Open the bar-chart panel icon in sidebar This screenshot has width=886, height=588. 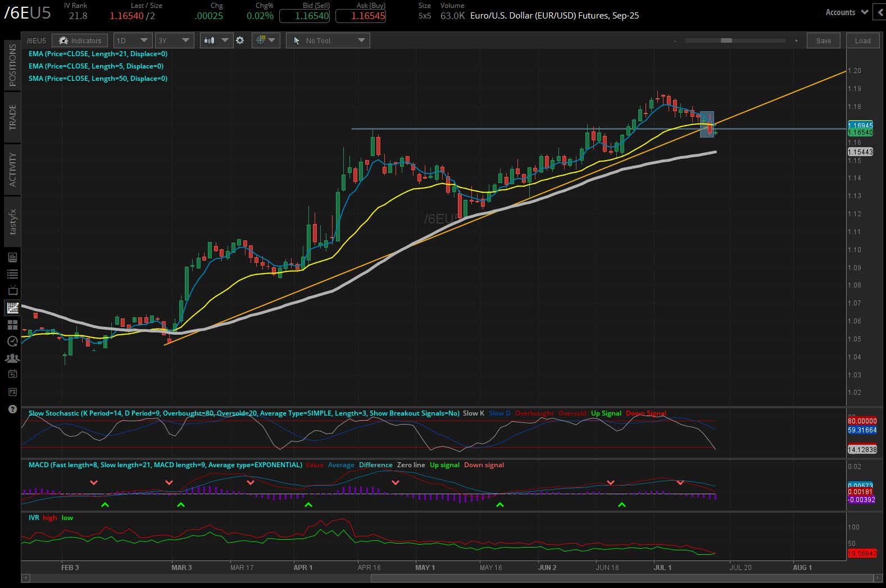click(x=12, y=257)
